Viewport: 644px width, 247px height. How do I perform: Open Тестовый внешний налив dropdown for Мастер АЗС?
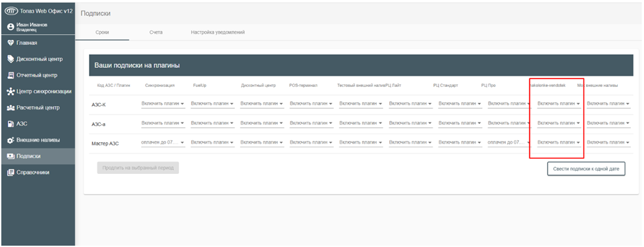tap(361, 142)
